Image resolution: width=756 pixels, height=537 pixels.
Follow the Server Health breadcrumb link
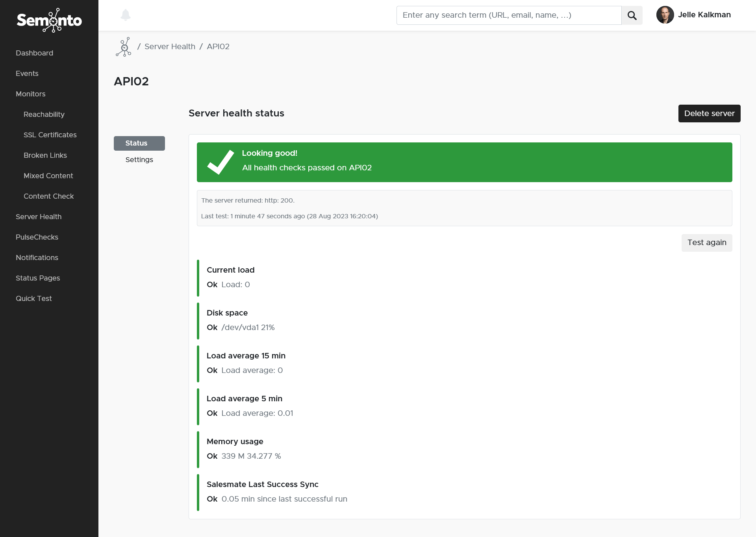(170, 46)
